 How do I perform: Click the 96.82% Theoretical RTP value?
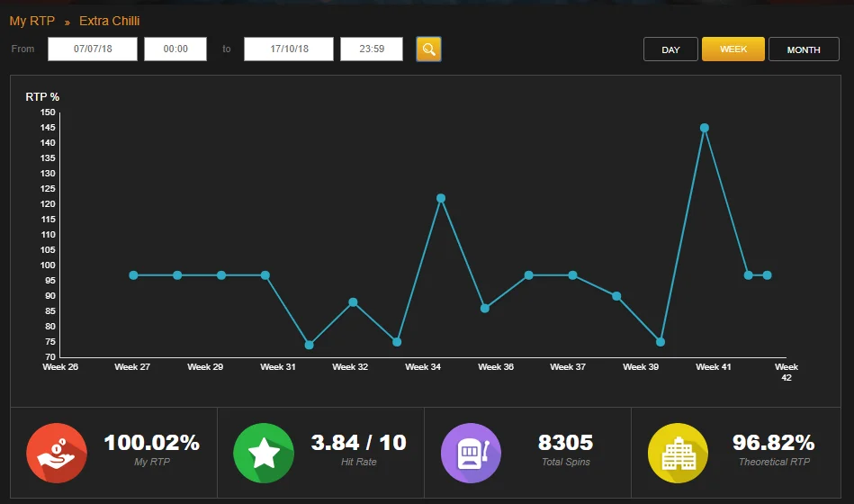tap(773, 443)
